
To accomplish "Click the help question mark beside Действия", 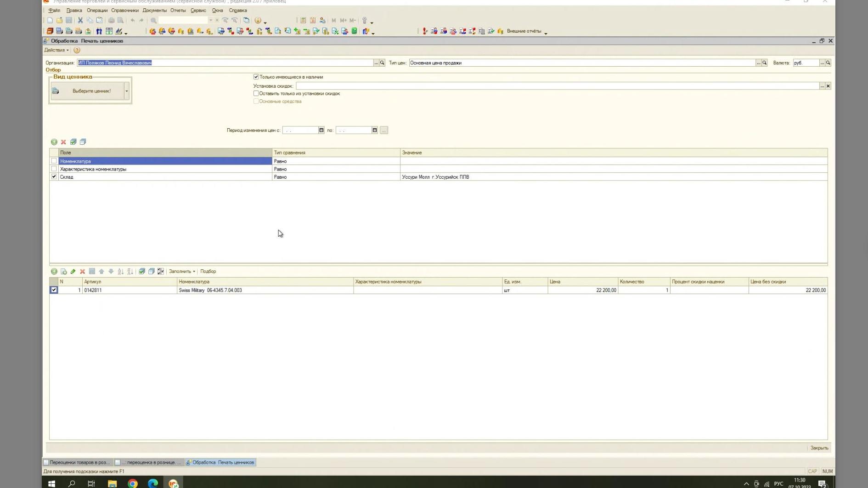I will tap(77, 50).
